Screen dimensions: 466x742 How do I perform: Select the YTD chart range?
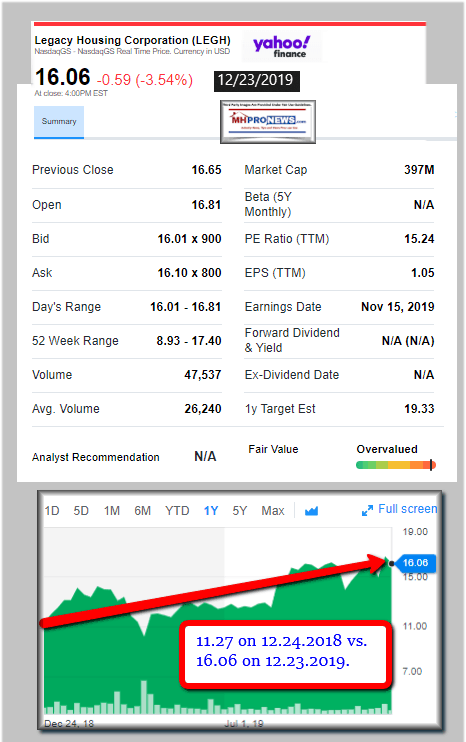(x=177, y=511)
